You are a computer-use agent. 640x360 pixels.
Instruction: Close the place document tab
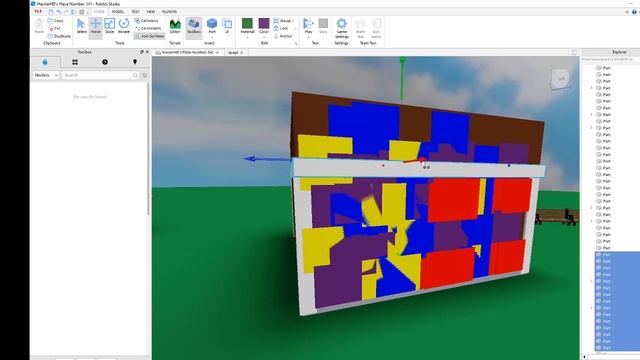point(217,53)
